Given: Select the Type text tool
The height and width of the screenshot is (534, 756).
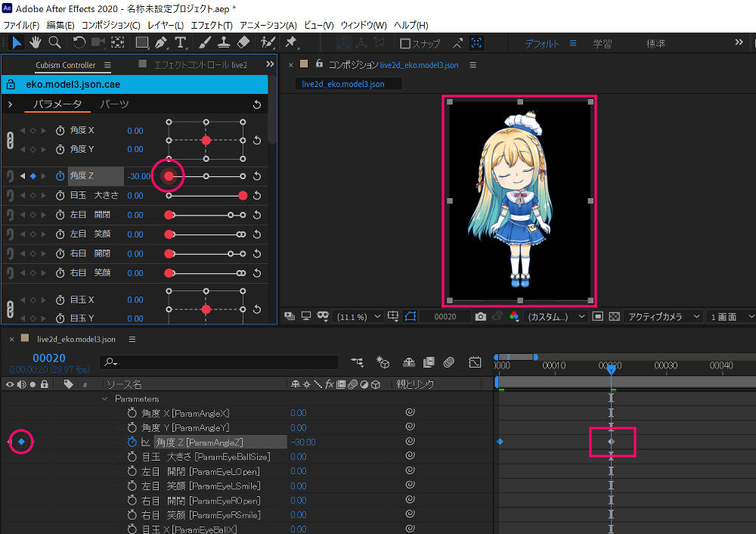Looking at the screenshot, I should click(x=181, y=43).
